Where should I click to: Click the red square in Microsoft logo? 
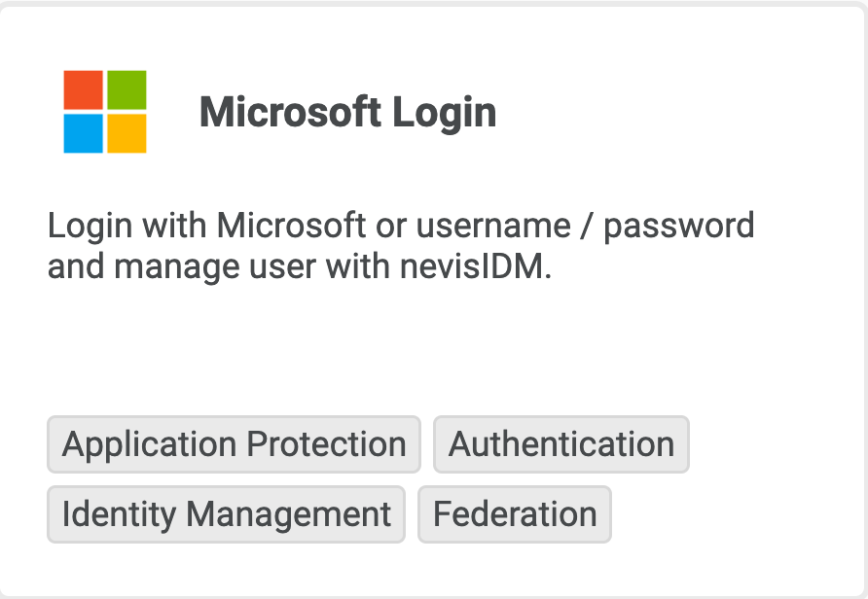(84, 89)
